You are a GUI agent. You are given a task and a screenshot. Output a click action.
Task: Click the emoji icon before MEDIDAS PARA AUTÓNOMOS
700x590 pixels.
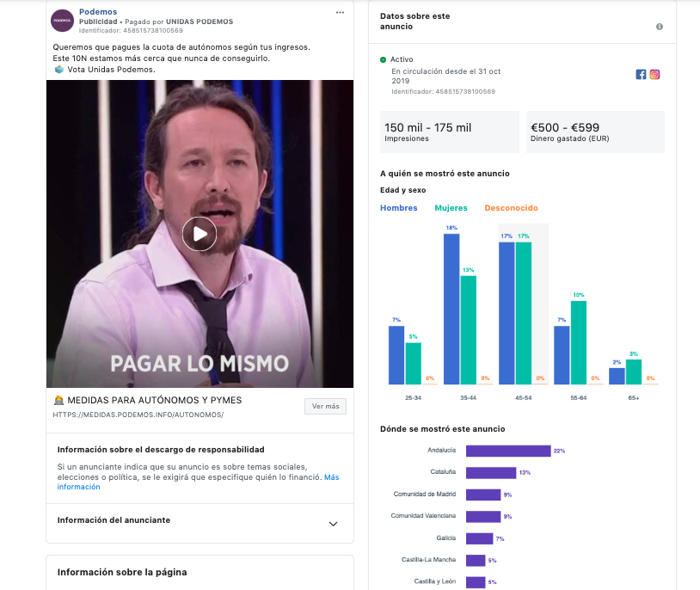pos(59,400)
